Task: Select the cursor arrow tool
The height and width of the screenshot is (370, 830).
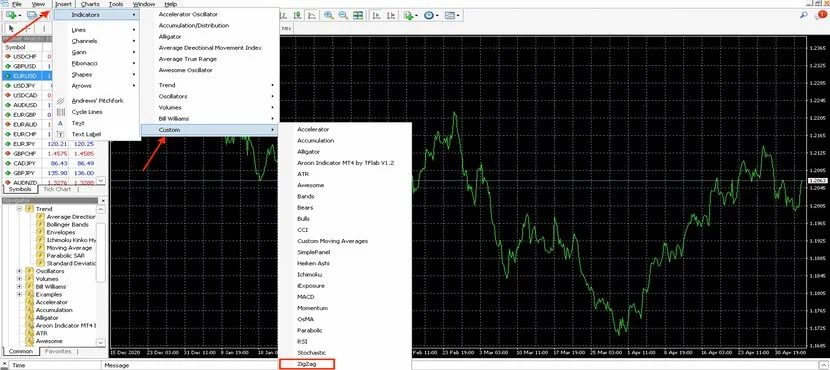Action: coord(12,28)
